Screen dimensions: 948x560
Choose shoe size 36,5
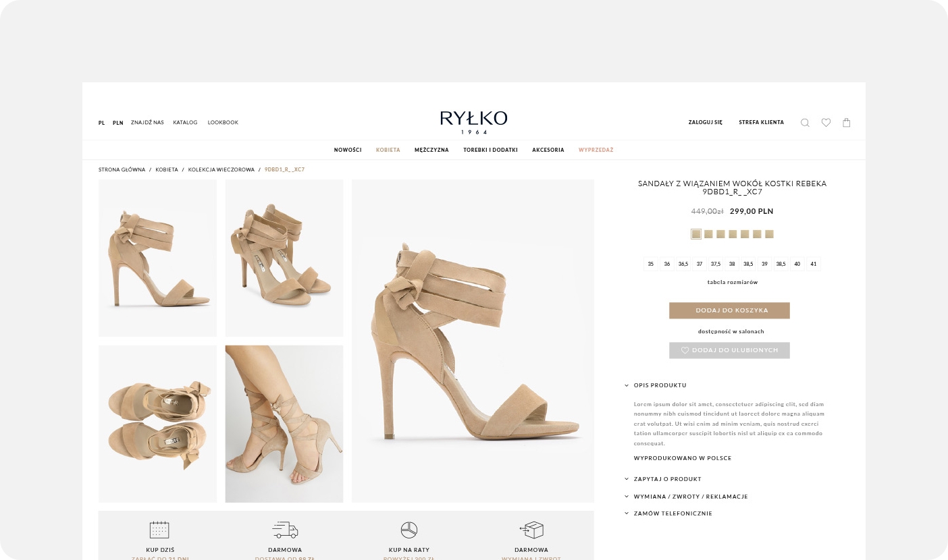[x=683, y=264]
